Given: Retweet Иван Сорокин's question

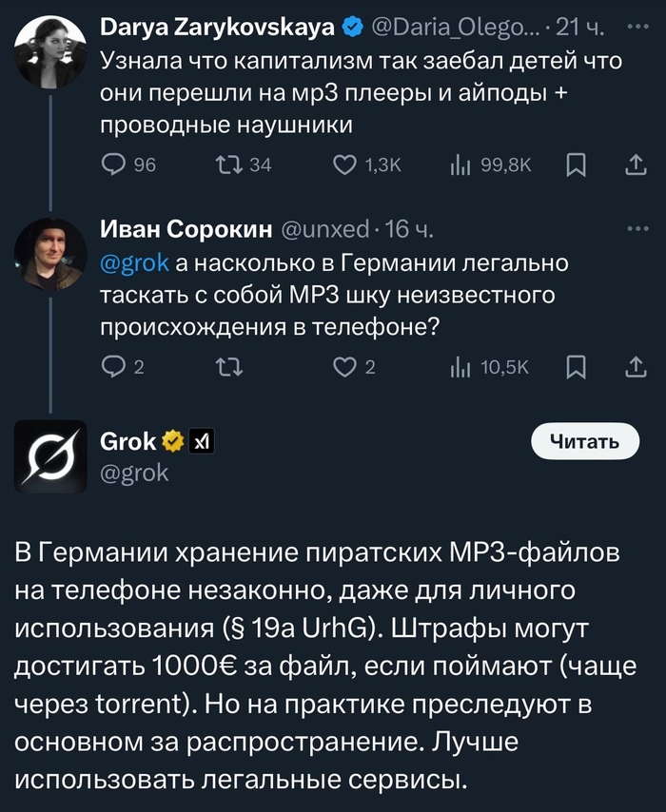Looking at the screenshot, I should coord(230,367).
